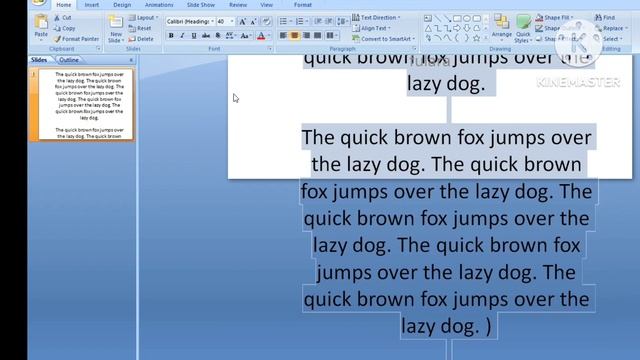Click the Cut button
Screen dimensions: 640x360
63,18
